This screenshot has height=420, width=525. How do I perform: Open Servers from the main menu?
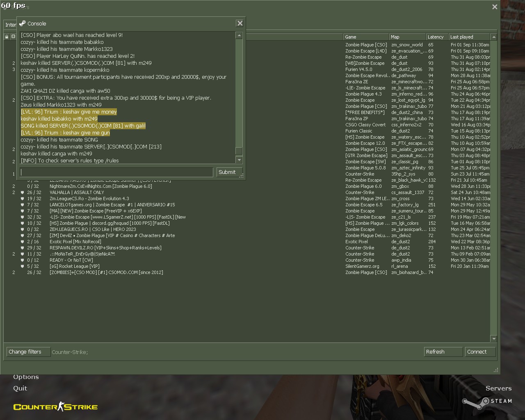coord(498,388)
